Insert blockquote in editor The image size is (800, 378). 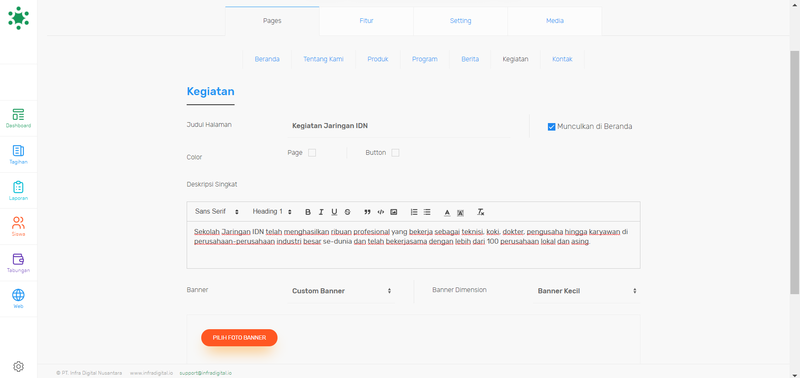coord(367,212)
